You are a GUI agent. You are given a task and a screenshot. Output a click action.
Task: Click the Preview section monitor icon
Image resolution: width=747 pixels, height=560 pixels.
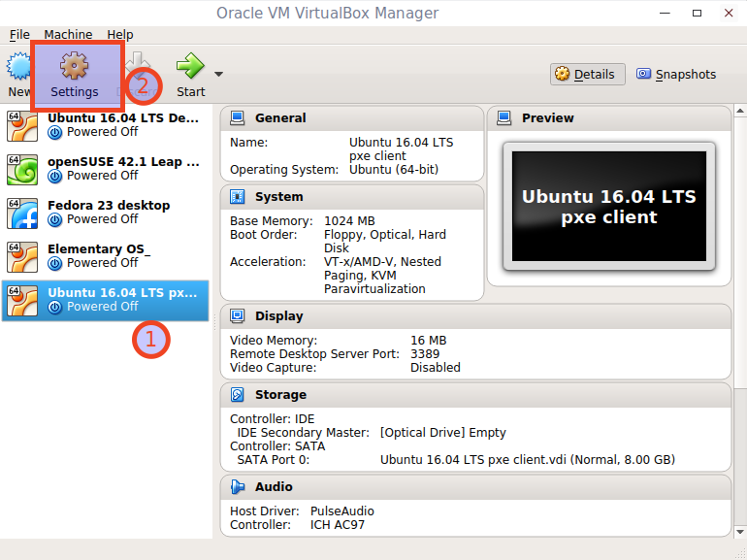(x=504, y=117)
